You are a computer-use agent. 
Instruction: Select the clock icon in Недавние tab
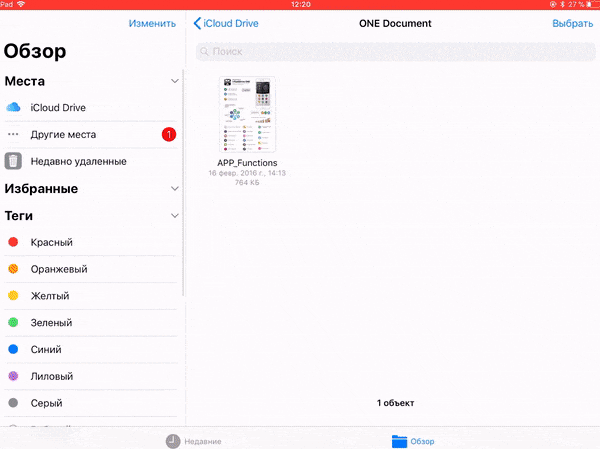pos(173,441)
